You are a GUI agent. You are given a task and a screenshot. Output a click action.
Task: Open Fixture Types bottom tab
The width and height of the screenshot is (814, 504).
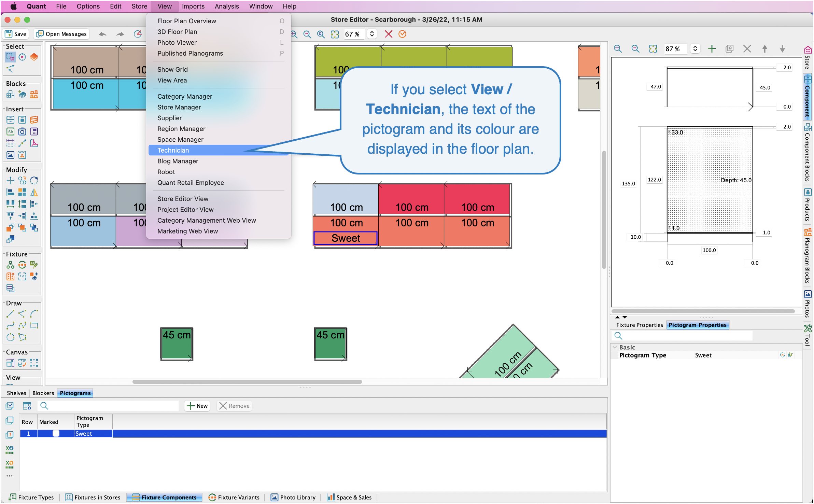32,498
